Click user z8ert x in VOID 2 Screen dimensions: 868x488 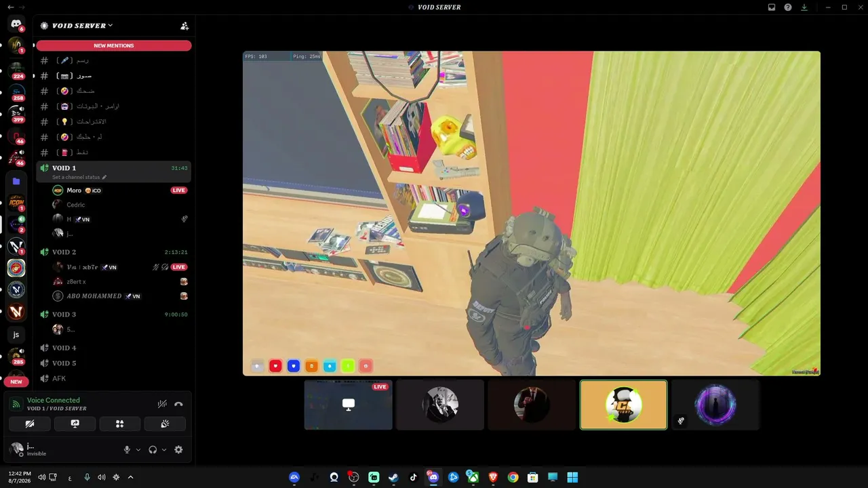[114, 281]
